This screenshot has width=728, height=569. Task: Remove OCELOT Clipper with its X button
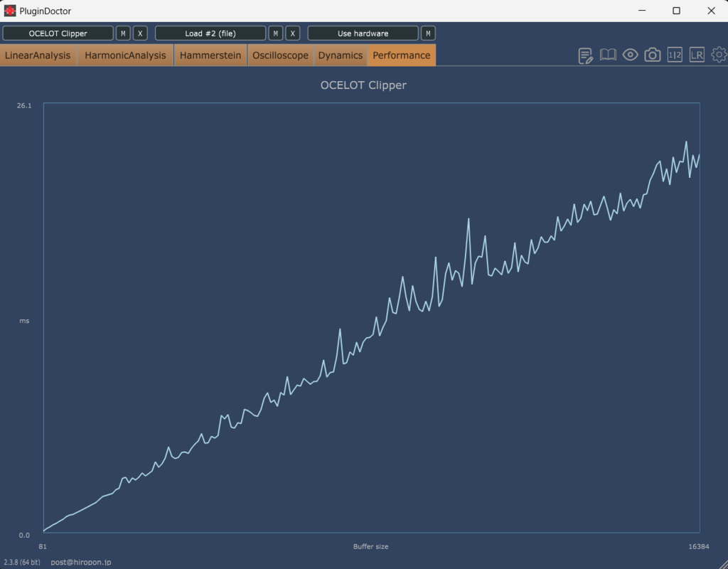[x=140, y=33]
